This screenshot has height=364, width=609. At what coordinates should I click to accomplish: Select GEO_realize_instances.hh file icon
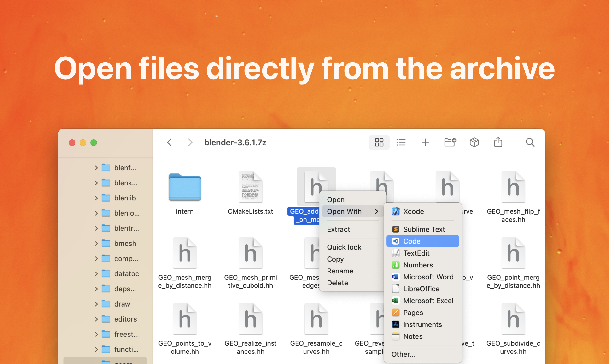point(251,319)
